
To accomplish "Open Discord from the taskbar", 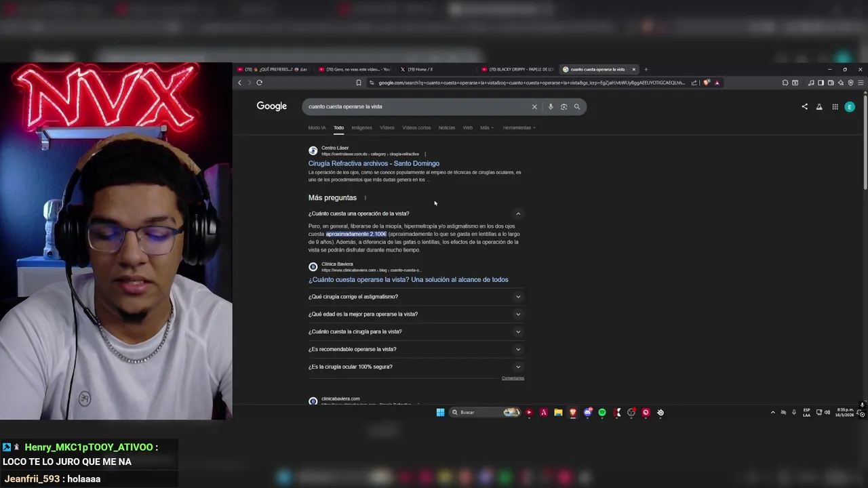I will tap(588, 412).
